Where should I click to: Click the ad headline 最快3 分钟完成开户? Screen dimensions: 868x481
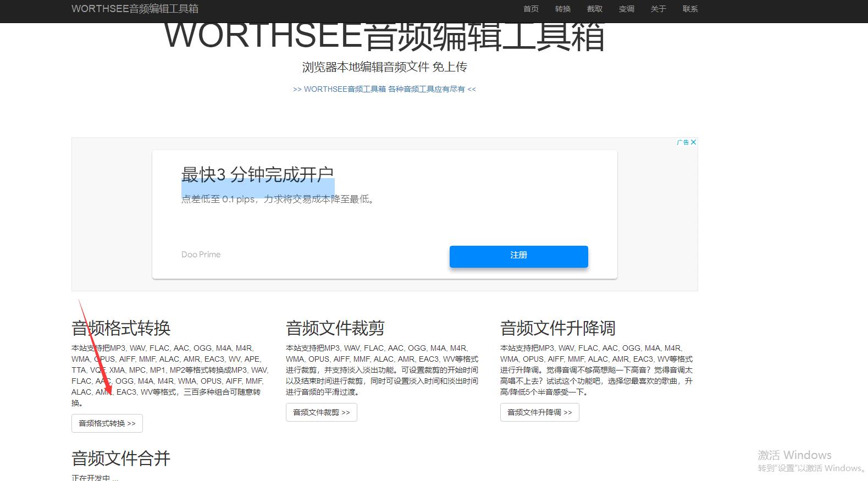[x=257, y=175]
